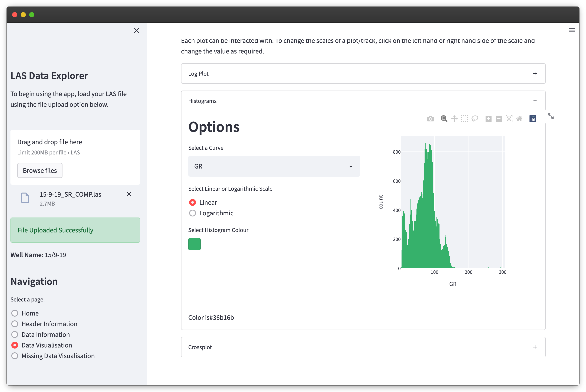
Task: Activate the lasso select tool
Action: click(475, 119)
